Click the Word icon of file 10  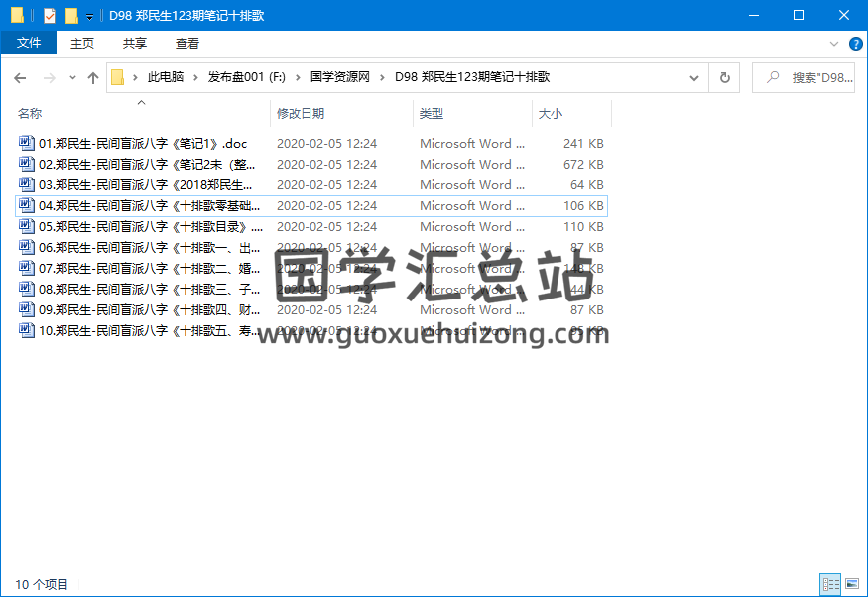[27, 330]
